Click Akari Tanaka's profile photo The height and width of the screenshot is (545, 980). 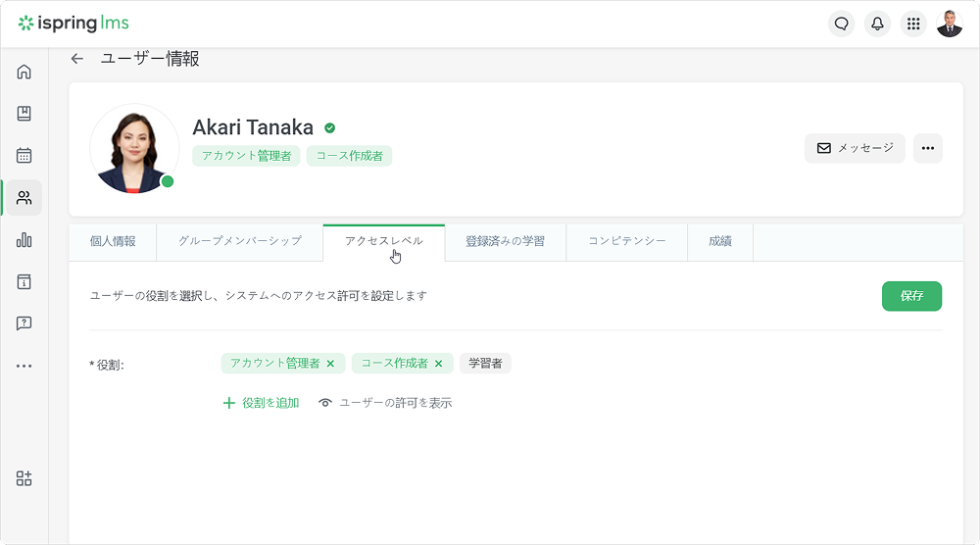pos(134,148)
